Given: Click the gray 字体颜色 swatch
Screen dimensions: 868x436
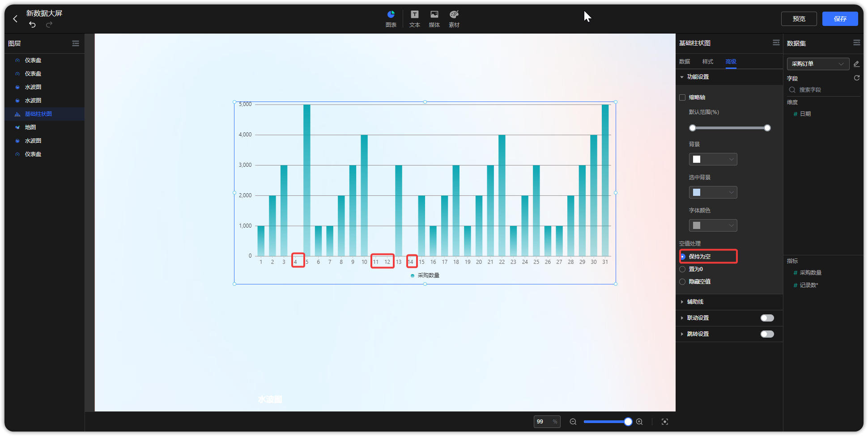Looking at the screenshot, I should point(697,225).
